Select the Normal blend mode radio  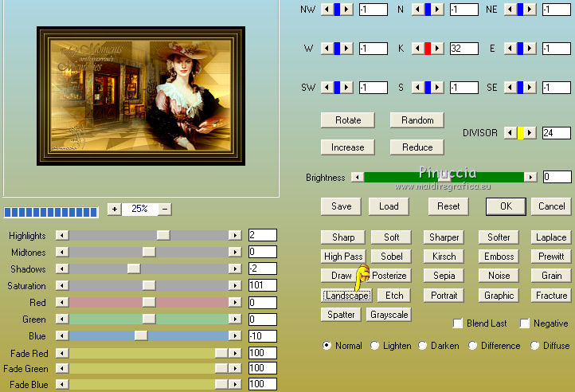point(327,345)
